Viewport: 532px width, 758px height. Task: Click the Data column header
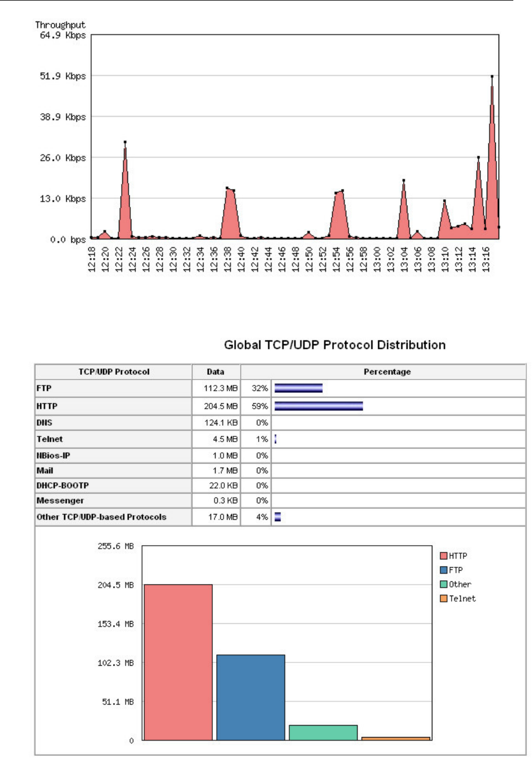tap(216, 372)
